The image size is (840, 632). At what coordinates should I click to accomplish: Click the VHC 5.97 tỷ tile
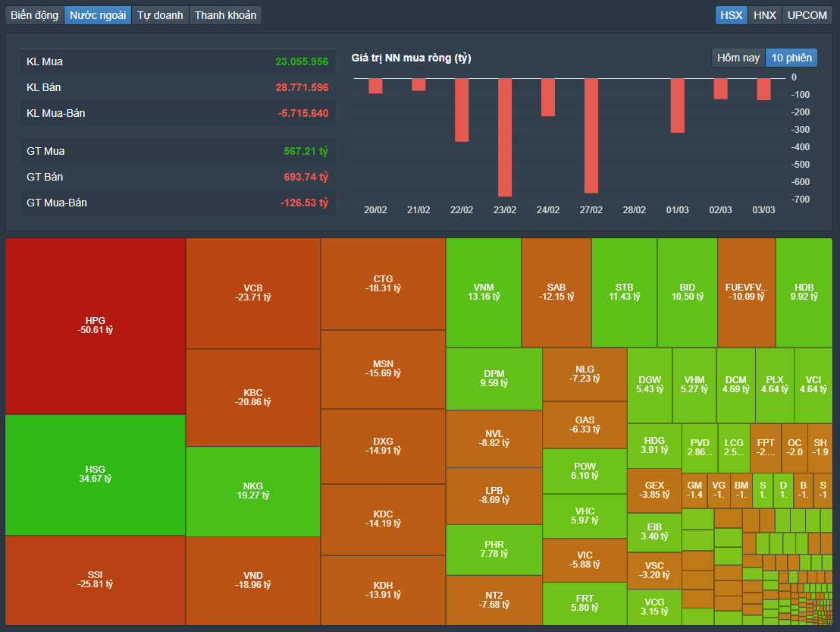click(585, 516)
